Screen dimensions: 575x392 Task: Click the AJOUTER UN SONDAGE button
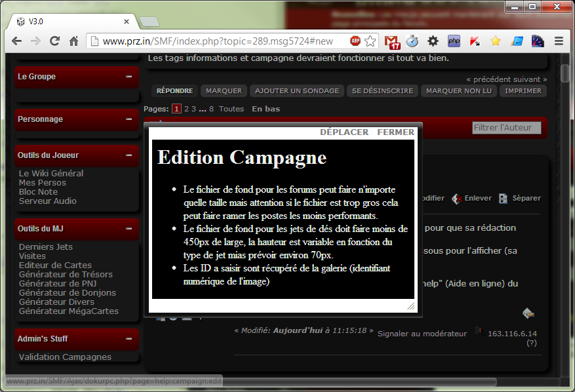click(x=297, y=90)
